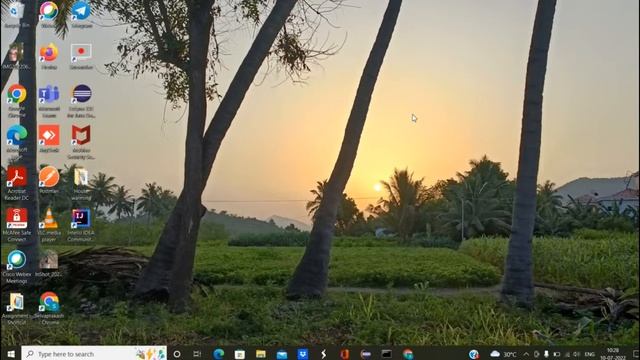The image size is (640, 360).
Task: Click the 'Type here to search' box
Action: [x=94, y=354]
